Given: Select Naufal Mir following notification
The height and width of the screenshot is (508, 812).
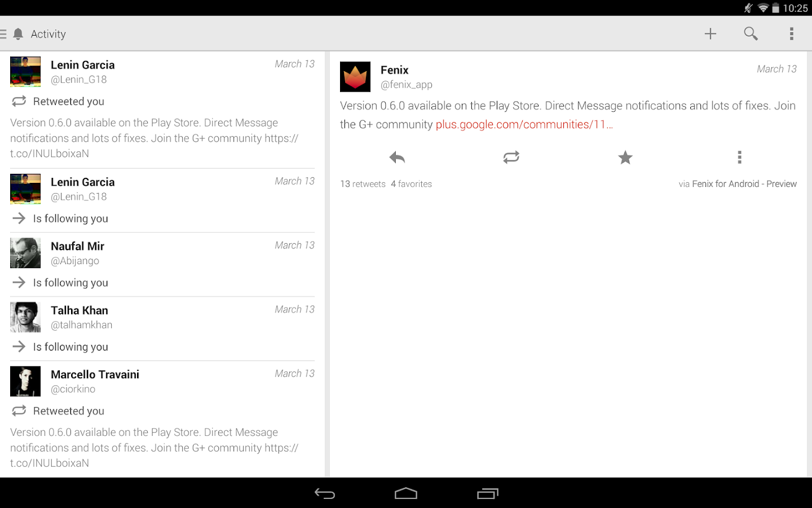Looking at the screenshot, I should 162,264.
